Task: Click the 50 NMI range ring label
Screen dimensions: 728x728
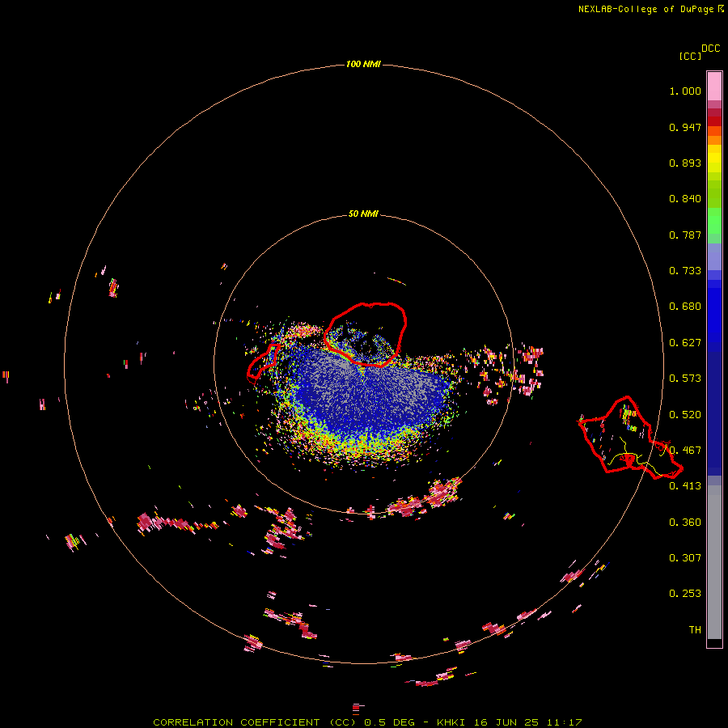Action: coord(363,214)
